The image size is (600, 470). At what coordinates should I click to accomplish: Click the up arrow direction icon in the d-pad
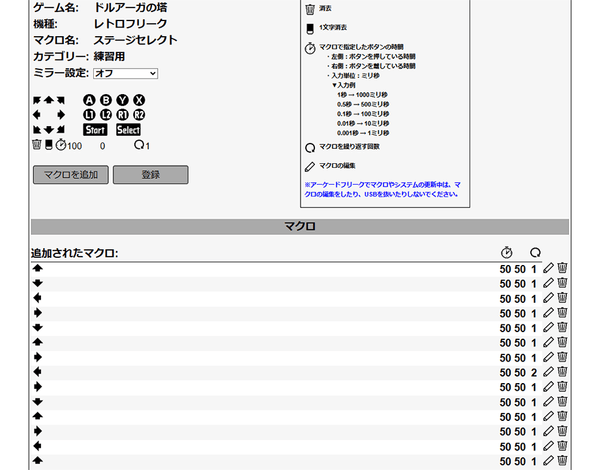pos(49,100)
